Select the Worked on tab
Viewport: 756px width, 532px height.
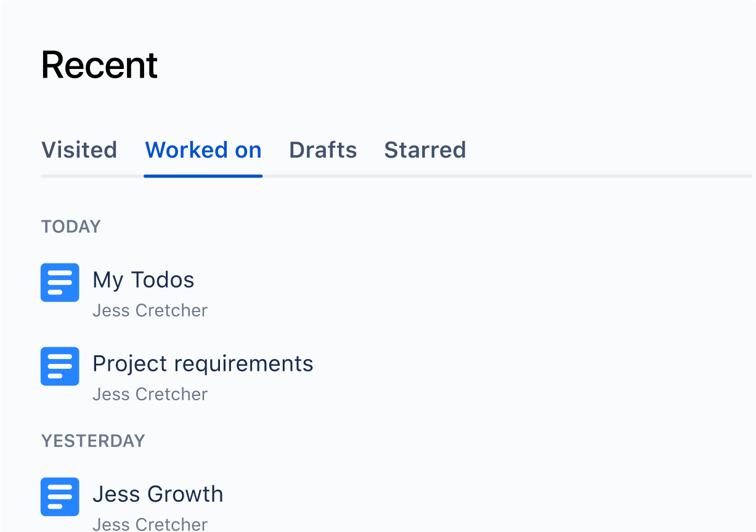[203, 150]
